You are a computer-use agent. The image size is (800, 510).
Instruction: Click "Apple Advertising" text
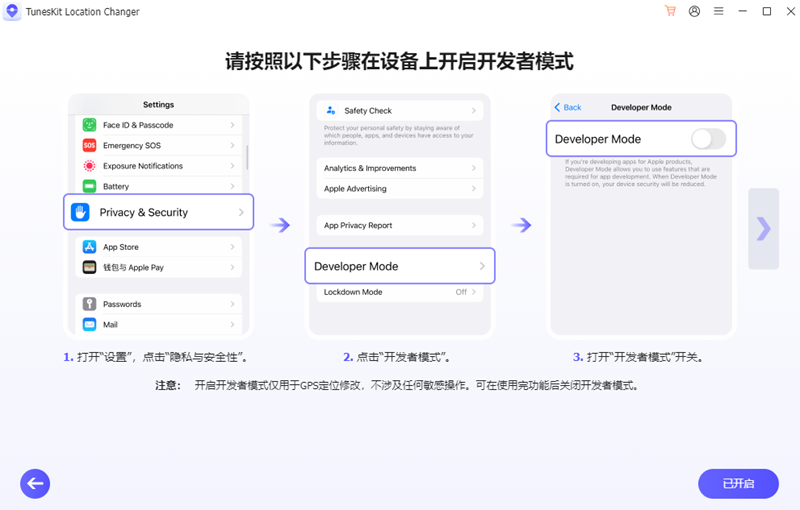355,189
